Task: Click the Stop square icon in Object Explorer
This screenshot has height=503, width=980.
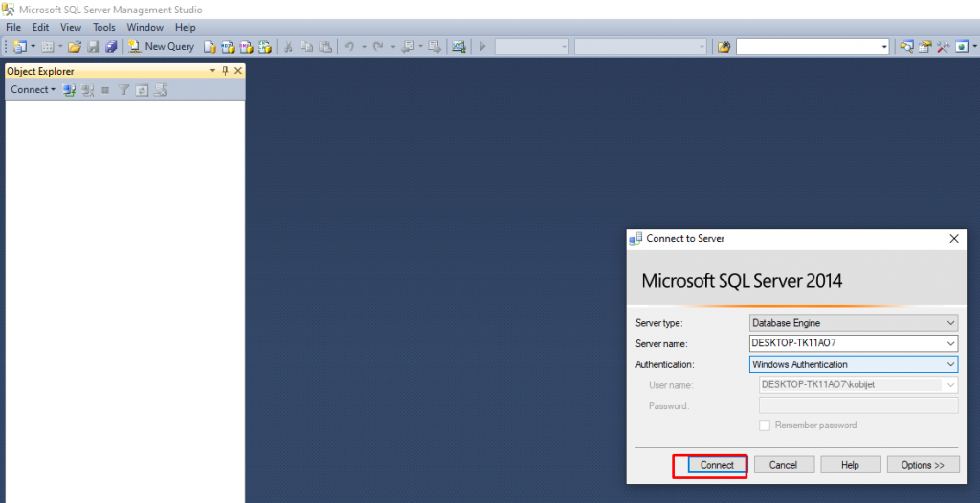Action: (x=105, y=90)
